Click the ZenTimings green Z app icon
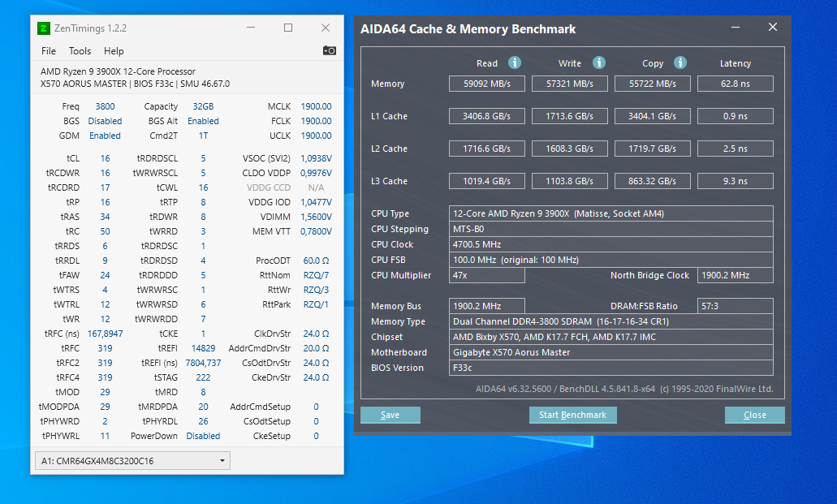Screen dimensions: 837x504 coord(44,28)
